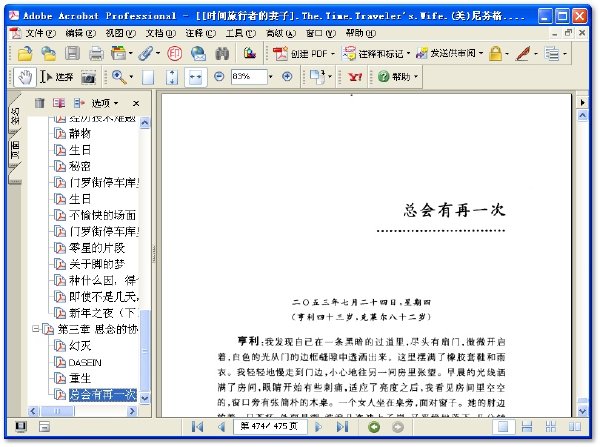
Task: Toggle full screen view icon at bottom-left
Action: coord(21,427)
